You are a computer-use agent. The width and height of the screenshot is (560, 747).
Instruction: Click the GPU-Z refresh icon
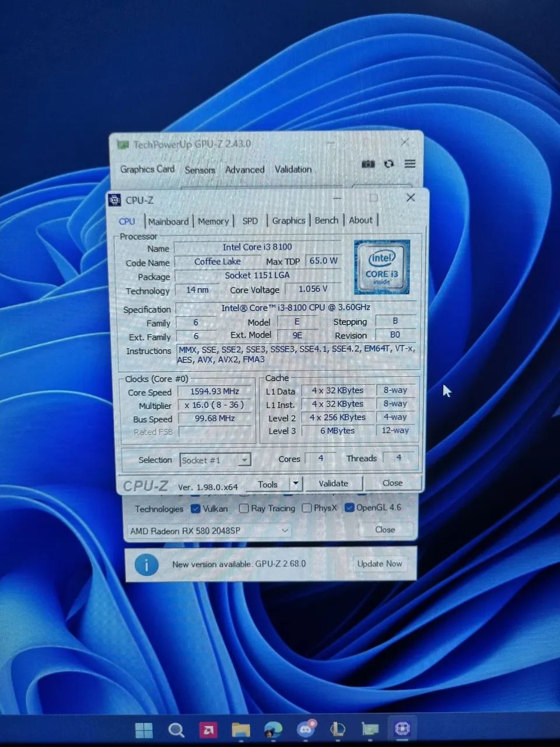tap(389, 164)
